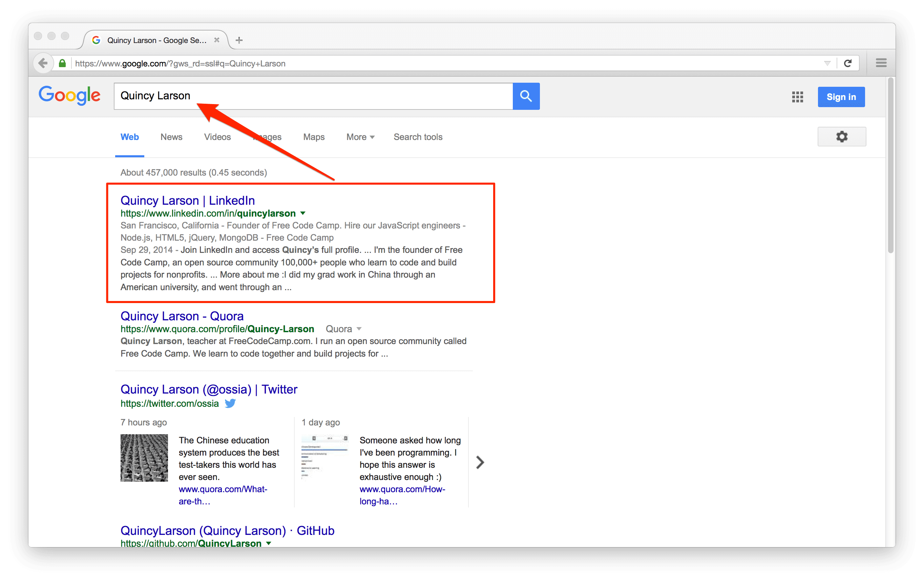Click the linkedin.com/in/quincylarson green URL
The height and width of the screenshot is (581, 924).
tap(208, 213)
